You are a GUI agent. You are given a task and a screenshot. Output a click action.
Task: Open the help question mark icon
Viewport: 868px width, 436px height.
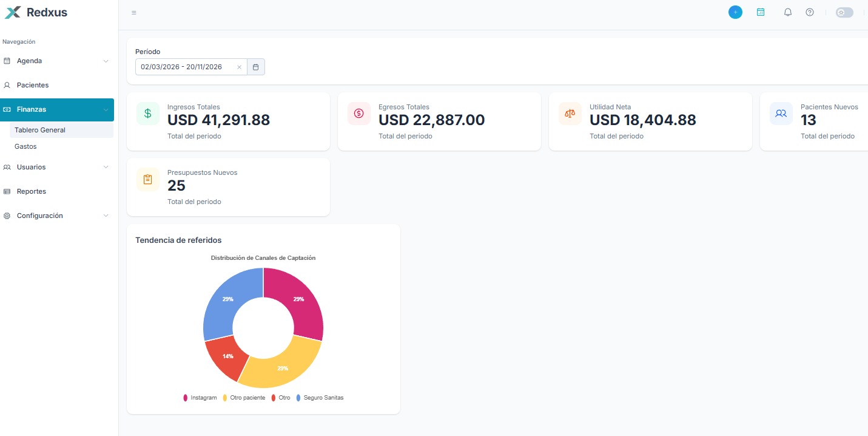[810, 12]
